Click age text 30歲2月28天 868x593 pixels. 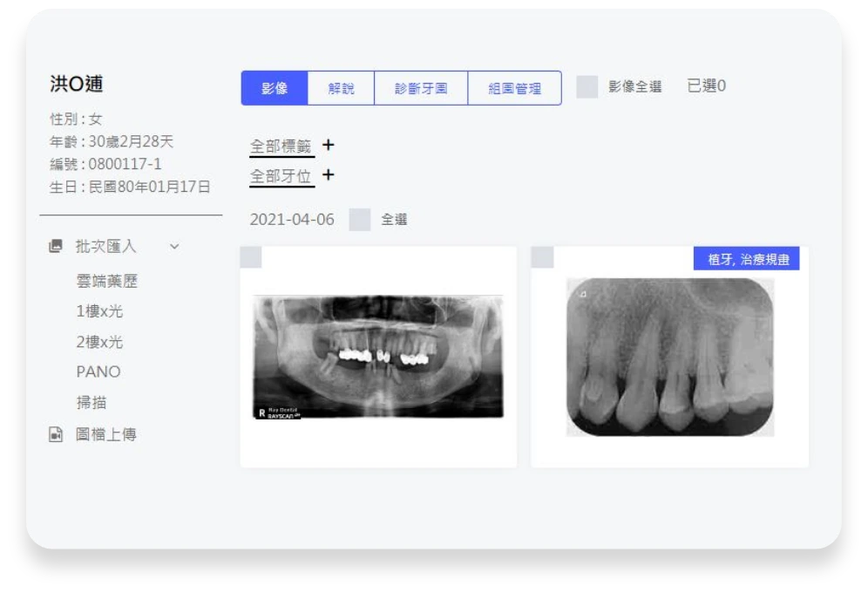pos(132,141)
